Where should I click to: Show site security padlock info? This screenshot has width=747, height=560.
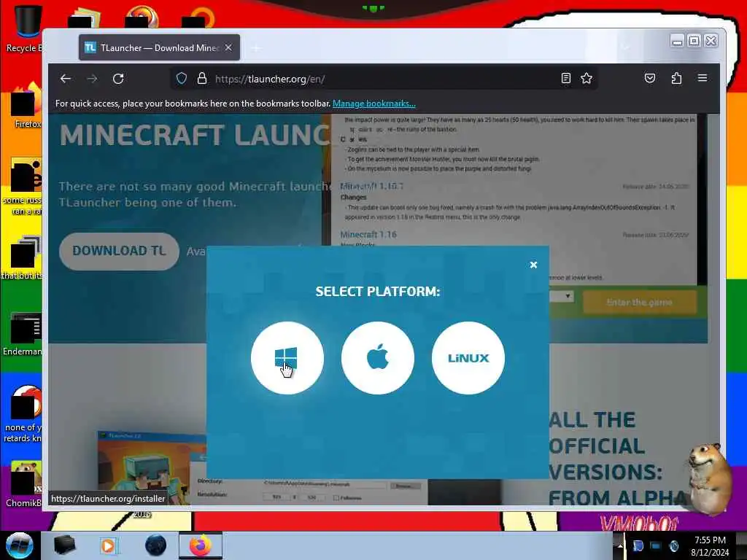pyautogui.click(x=202, y=79)
